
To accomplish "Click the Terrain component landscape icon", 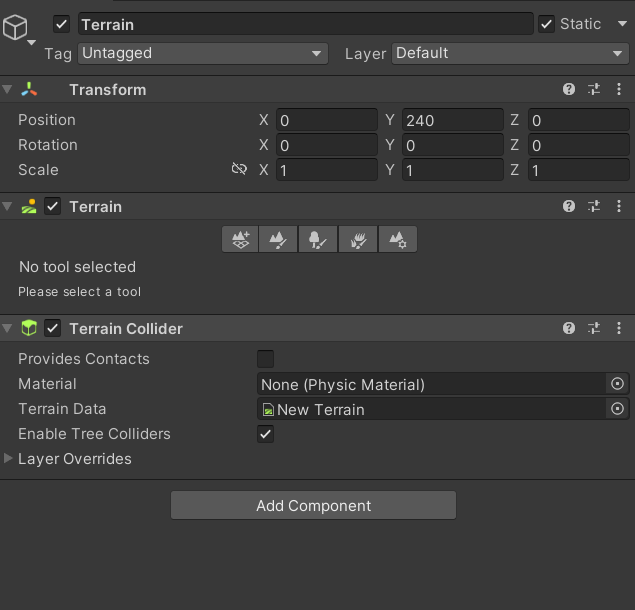I will (x=29, y=206).
